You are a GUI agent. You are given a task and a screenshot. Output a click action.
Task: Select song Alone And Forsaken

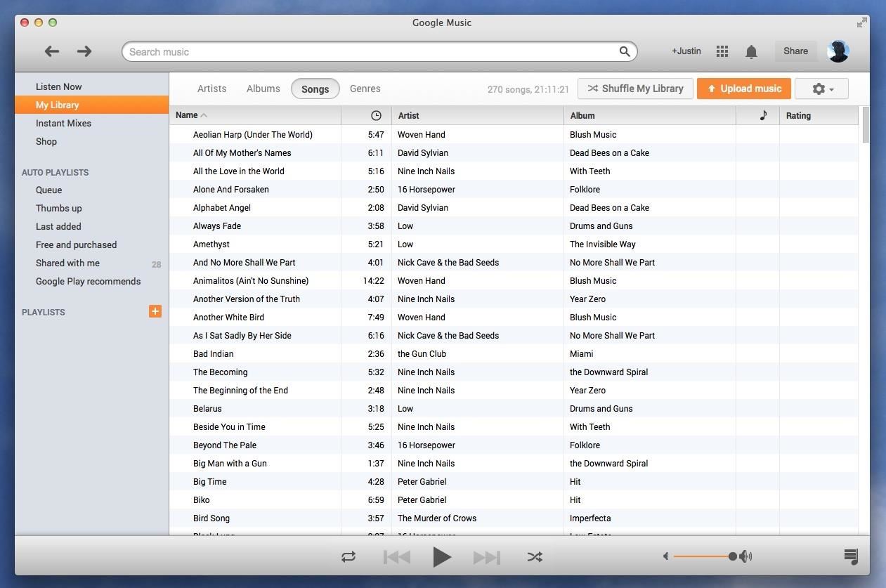click(231, 189)
